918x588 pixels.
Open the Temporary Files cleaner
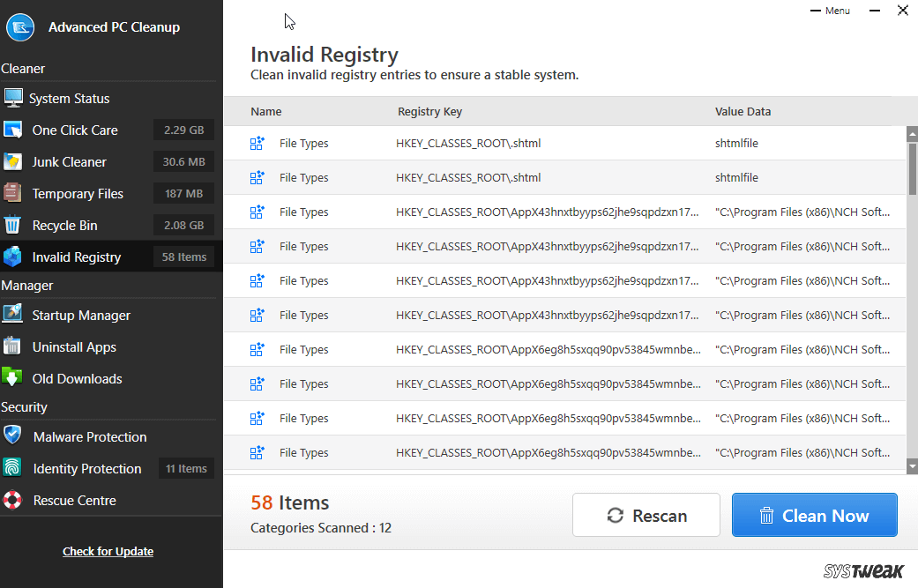pos(79,193)
